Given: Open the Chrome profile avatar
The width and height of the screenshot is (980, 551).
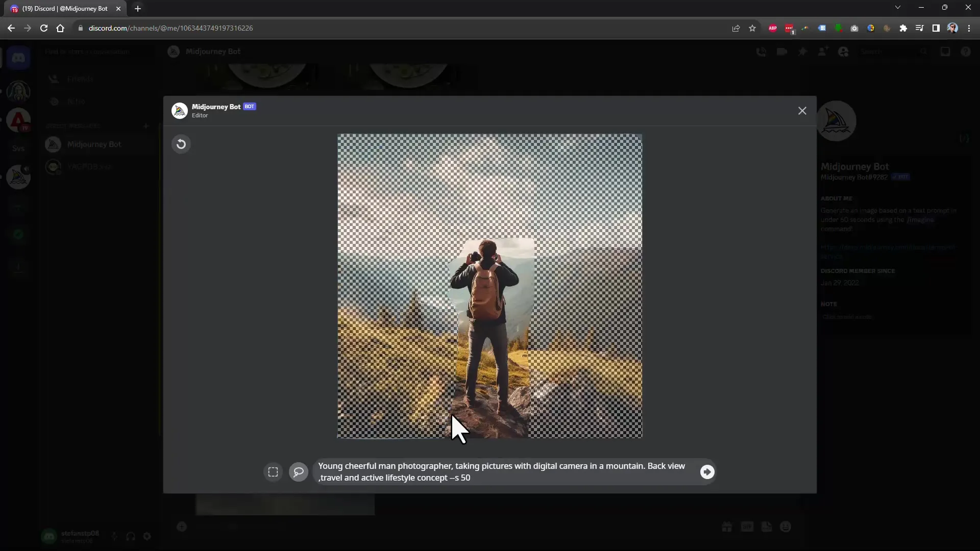Looking at the screenshot, I should tap(952, 28).
